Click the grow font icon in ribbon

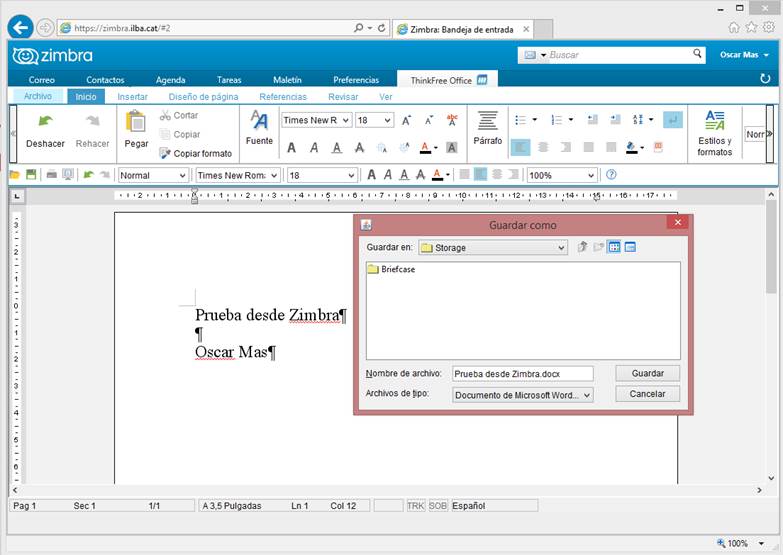tap(406, 120)
